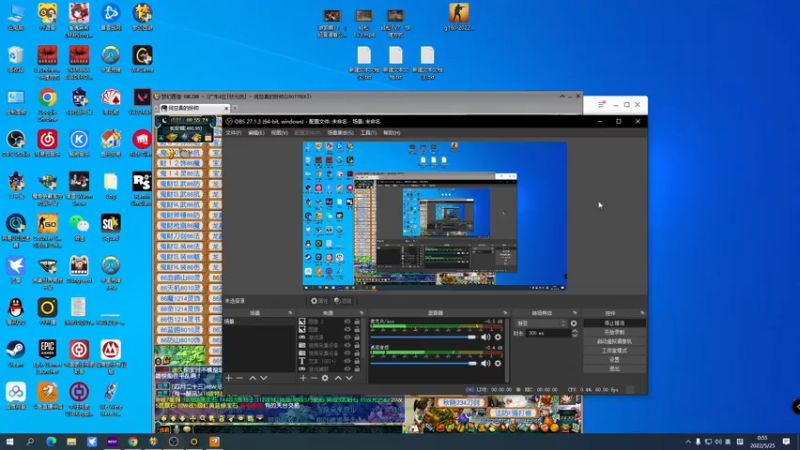Screen dimensions: 800x450
Task: Click Windows Start button on taskbar
Action: click(x=10, y=441)
